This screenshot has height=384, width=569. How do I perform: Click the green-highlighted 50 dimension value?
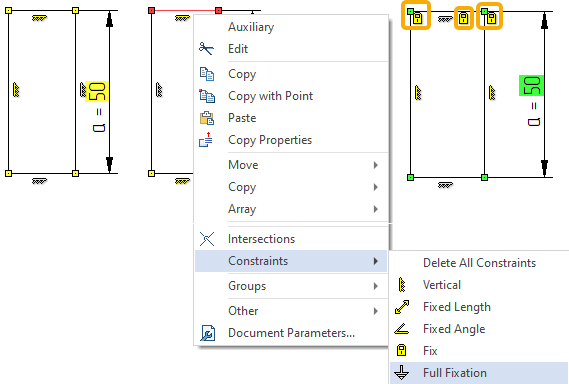(531, 86)
